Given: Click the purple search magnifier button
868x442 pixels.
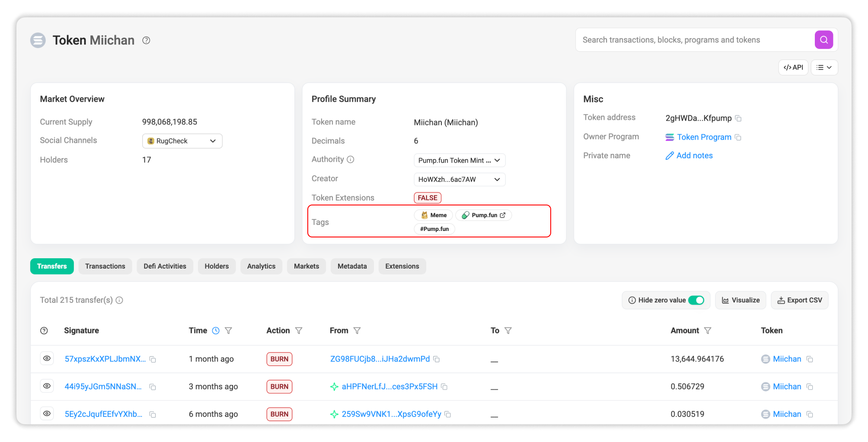Looking at the screenshot, I should 823,40.
